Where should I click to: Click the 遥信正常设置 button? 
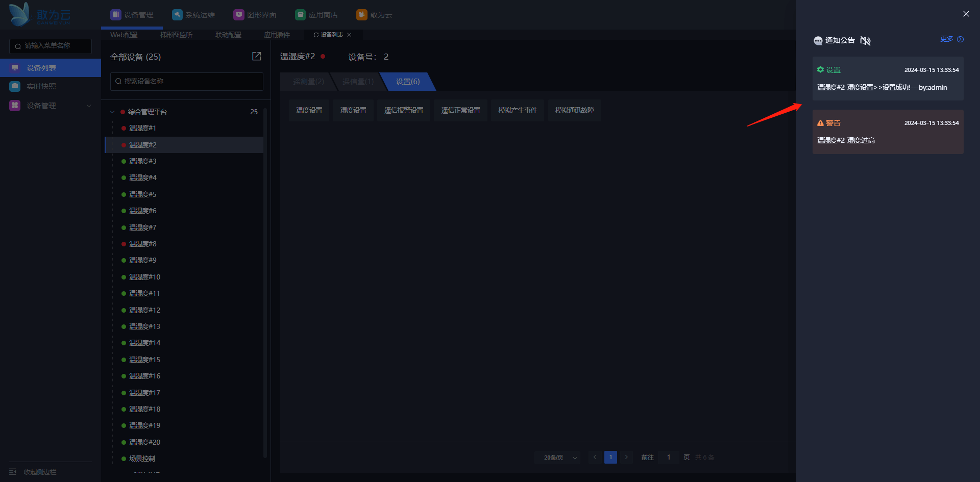coord(460,110)
